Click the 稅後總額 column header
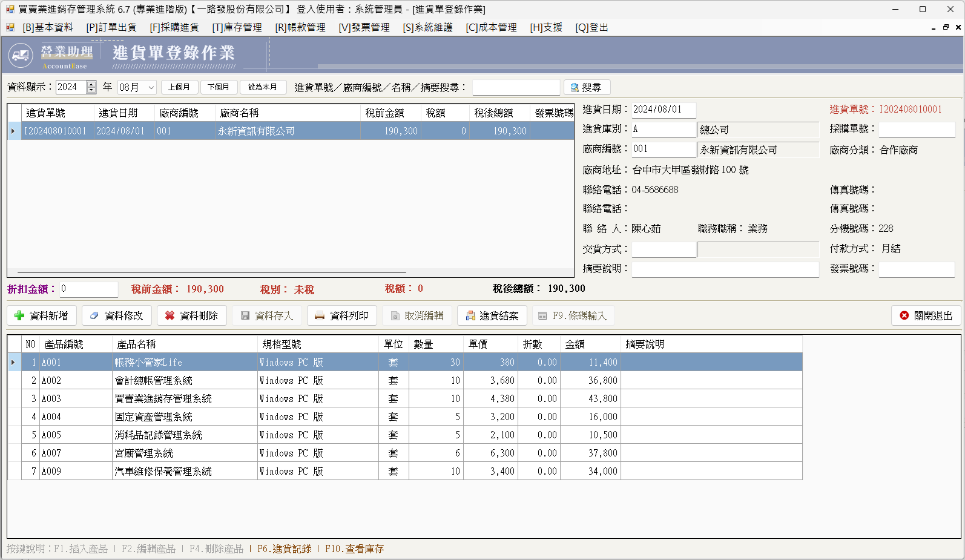Image resolution: width=965 pixels, height=560 pixels. click(x=499, y=113)
